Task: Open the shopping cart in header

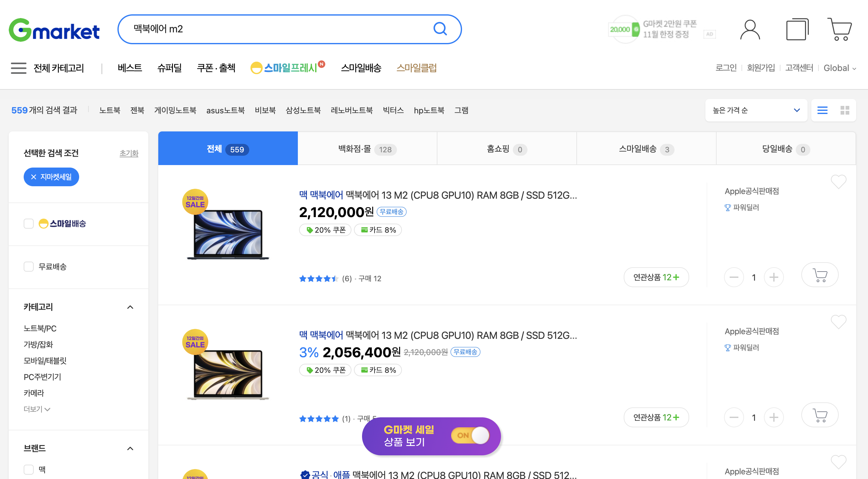Action: pyautogui.click(x=839, y=30)
